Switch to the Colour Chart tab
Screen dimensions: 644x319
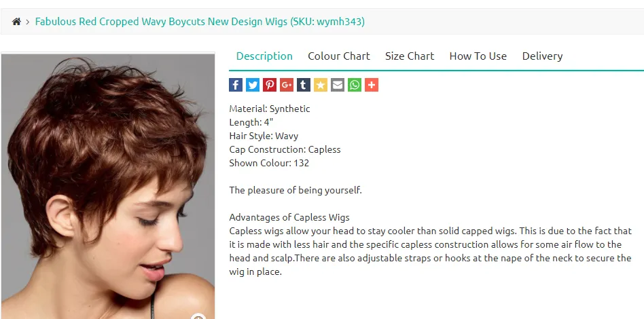[339, 56]
